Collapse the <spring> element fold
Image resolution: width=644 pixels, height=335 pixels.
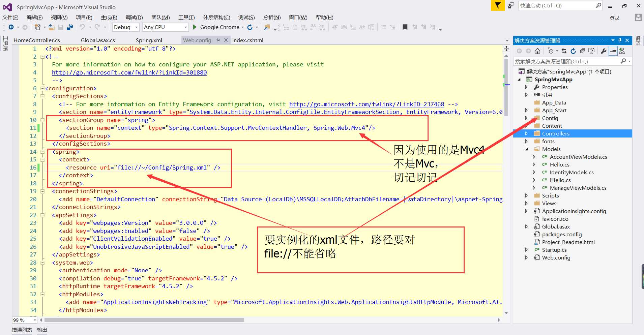click(42, 152)
